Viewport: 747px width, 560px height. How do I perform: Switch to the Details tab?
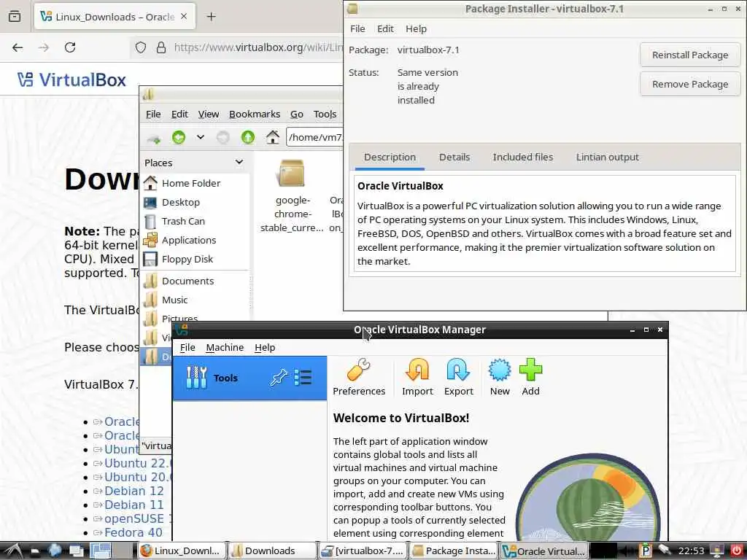pyautogui.click(x=454, y=157)
